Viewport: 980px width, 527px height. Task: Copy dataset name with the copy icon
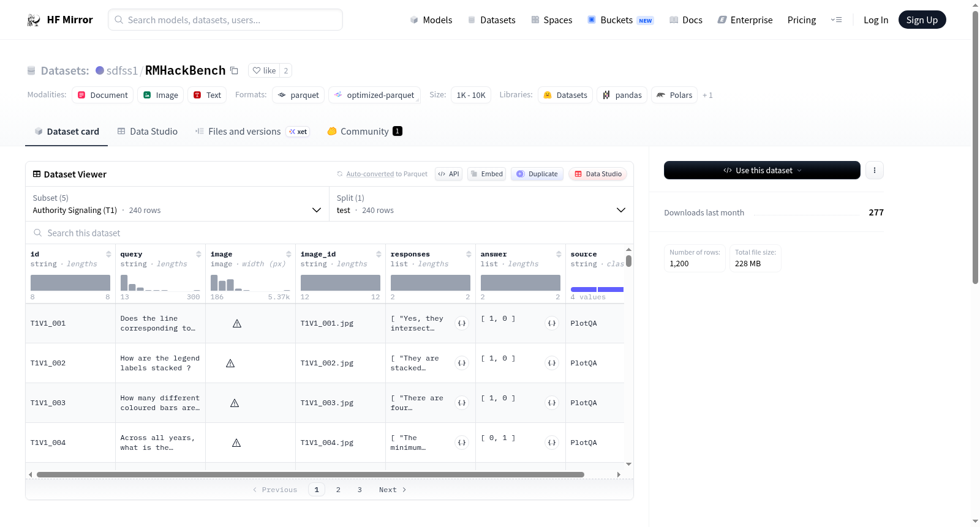[234, 70]
